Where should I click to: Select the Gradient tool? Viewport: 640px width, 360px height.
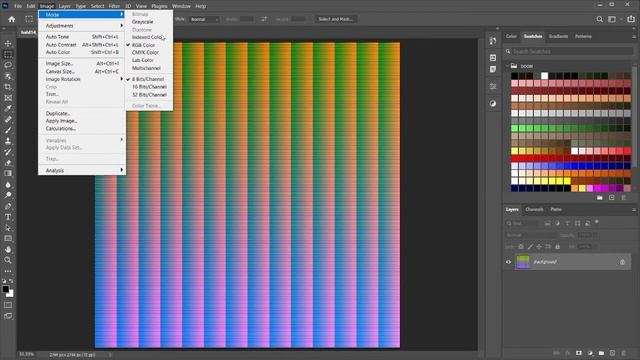(x=8, y=173)
